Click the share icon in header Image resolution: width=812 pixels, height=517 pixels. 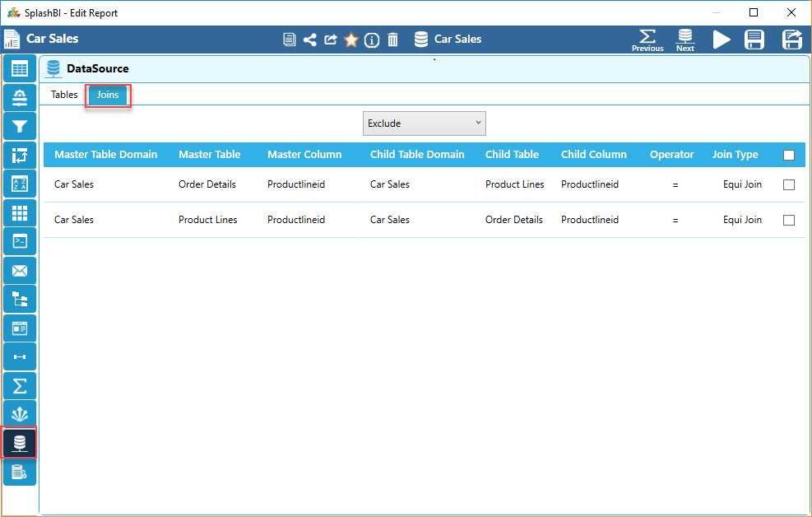coord(309,40)
